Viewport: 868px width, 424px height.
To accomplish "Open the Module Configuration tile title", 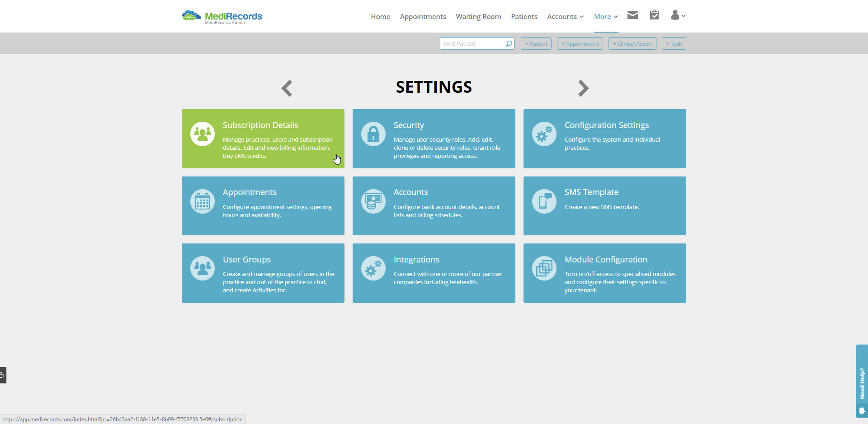I will click(x=606, y=260).
